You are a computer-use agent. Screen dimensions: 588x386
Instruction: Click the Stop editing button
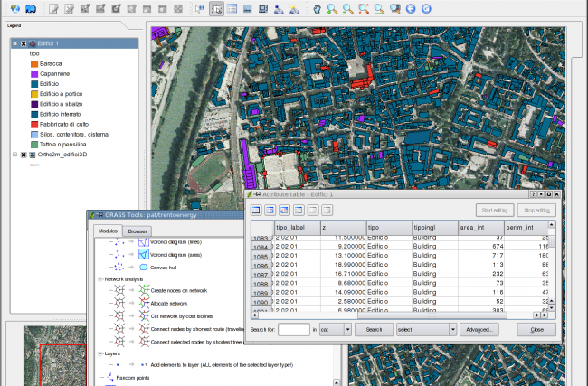(x=536, y=211)
